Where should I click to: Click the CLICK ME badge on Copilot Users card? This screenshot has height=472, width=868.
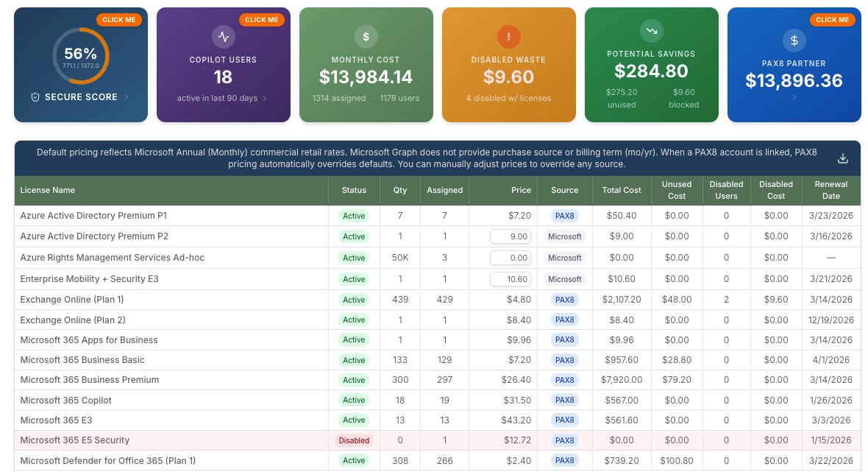pyautogui.click(x=262, y=19)
